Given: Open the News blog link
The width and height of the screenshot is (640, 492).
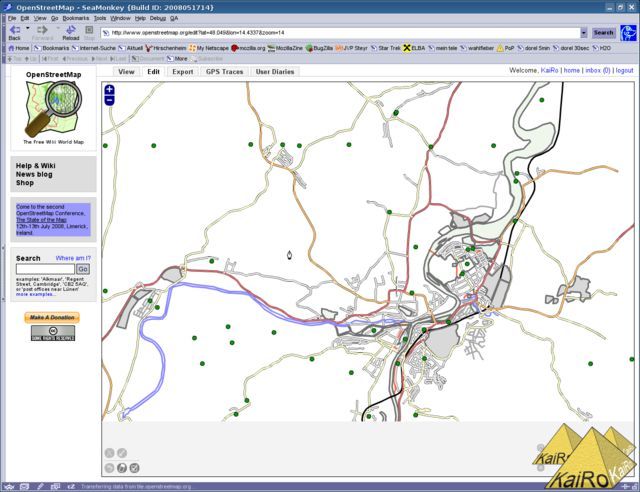Looking at the screenshot, I should tap(34, 174).
